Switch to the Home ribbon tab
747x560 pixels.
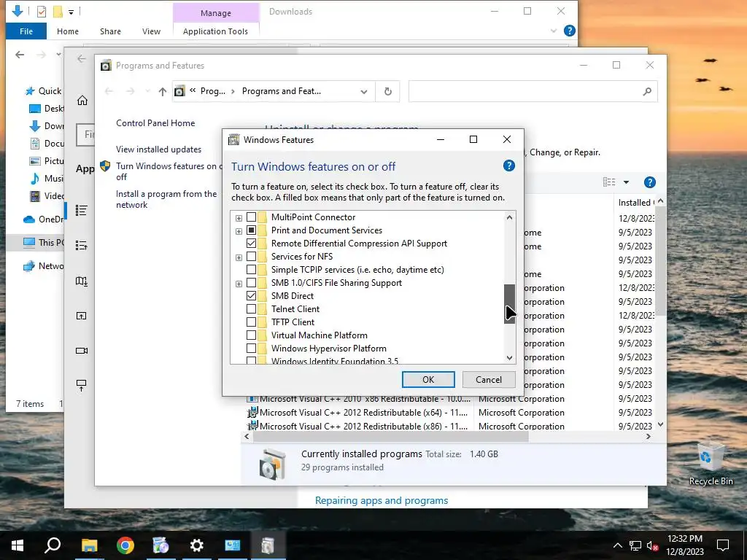pyautogui.click(x=68, y=31)
